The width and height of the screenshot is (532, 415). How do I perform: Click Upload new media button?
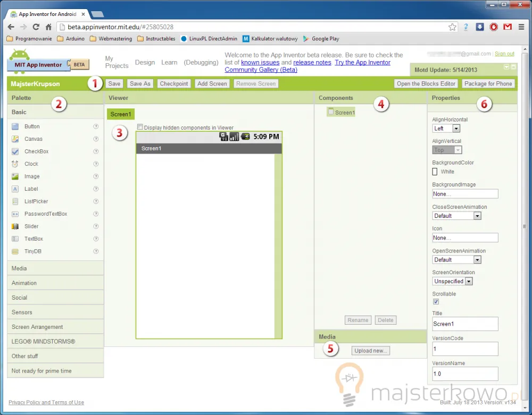point(370,351)
